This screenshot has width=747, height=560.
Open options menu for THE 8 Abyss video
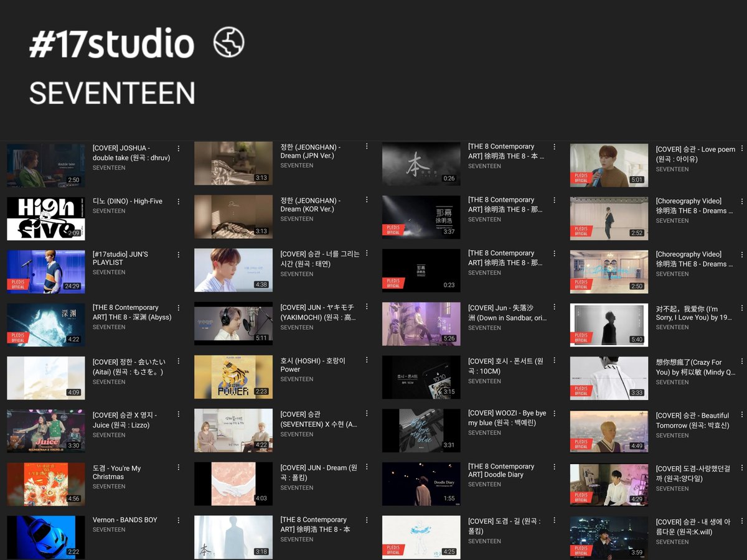pos(179,308)
